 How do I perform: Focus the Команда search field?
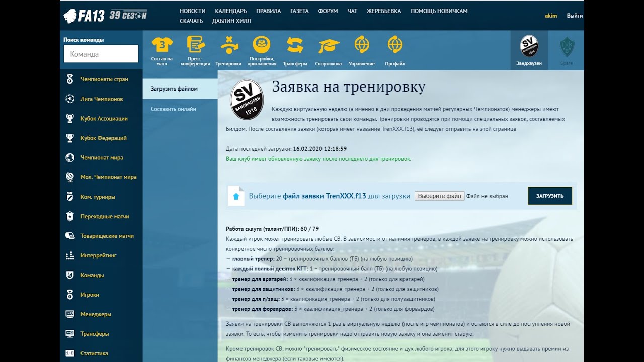click(101, 54)
